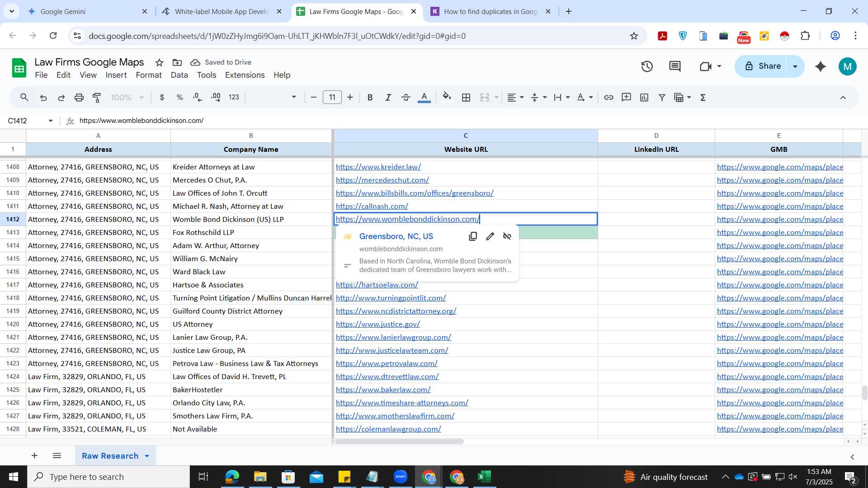Toggle italic formatting

[388, 97]
